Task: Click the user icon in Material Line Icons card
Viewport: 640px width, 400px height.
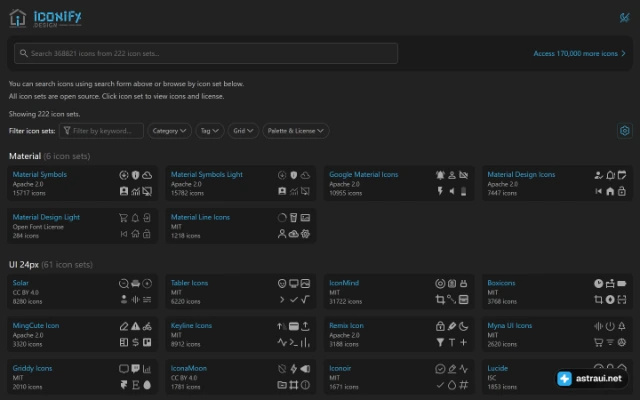Action: click(x=282, y=234)
